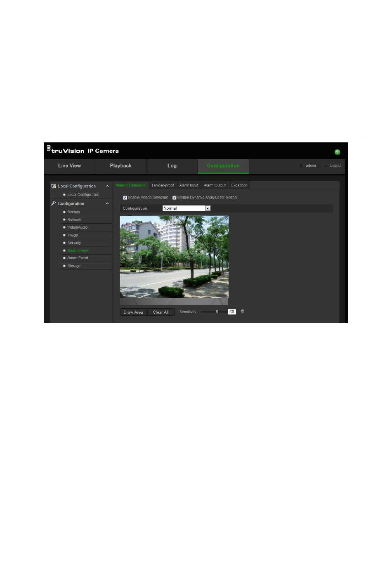Switch to the Playback tab
Viewport: 392px width, 572px height.
pyautogui.click(x=120, y=166)
